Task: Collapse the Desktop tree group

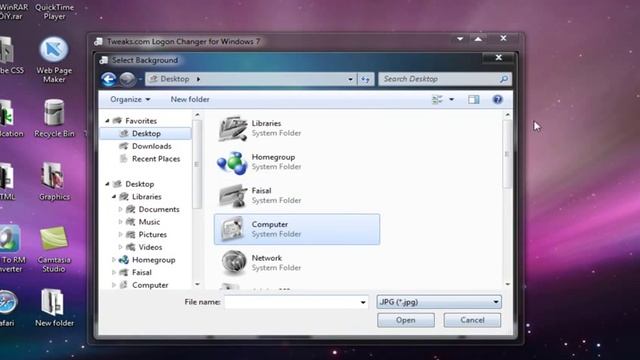Action: 107,184
